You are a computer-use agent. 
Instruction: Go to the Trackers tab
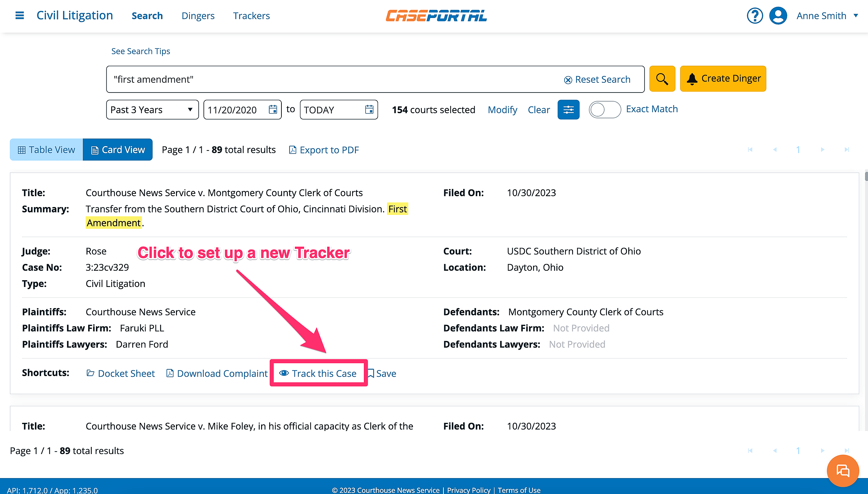point(251,16)
